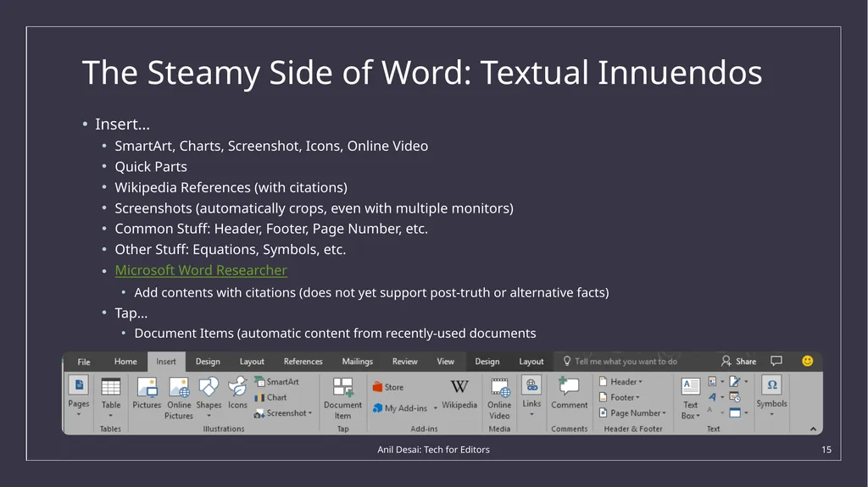The image size is (868, 487).
Task: Insert Date and Time
Action: (735, 396)
